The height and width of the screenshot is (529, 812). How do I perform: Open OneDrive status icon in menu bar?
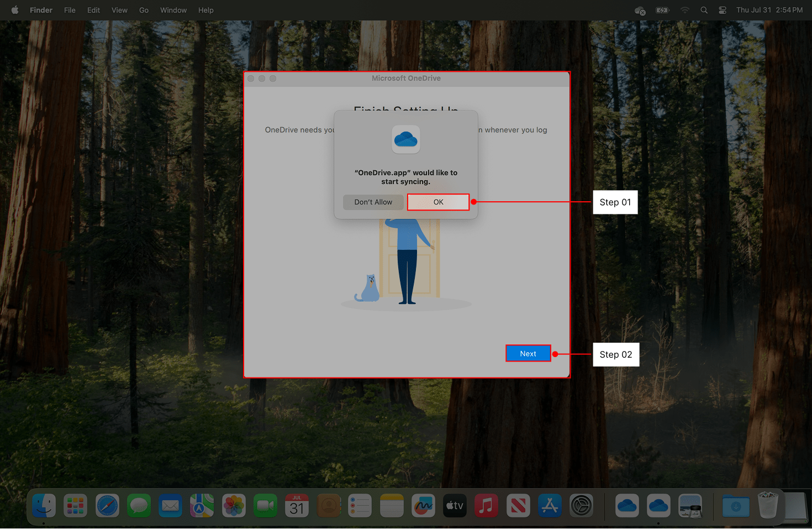pos(640,11)
